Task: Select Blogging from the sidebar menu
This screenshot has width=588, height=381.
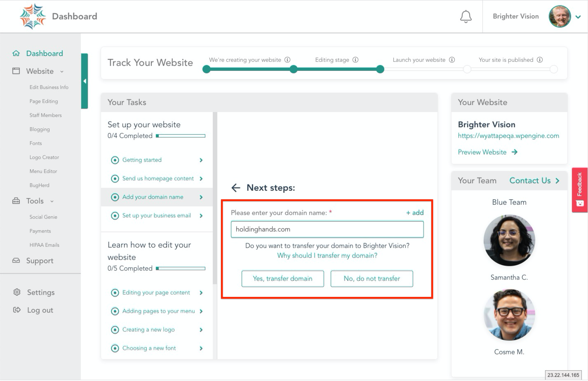Action: pos(40,129)
